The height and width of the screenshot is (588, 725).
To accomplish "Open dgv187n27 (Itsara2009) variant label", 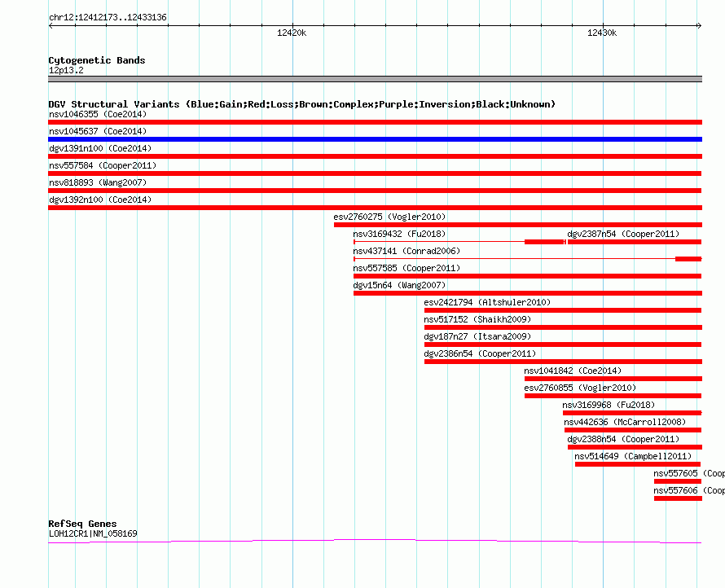I will [477, 336].
